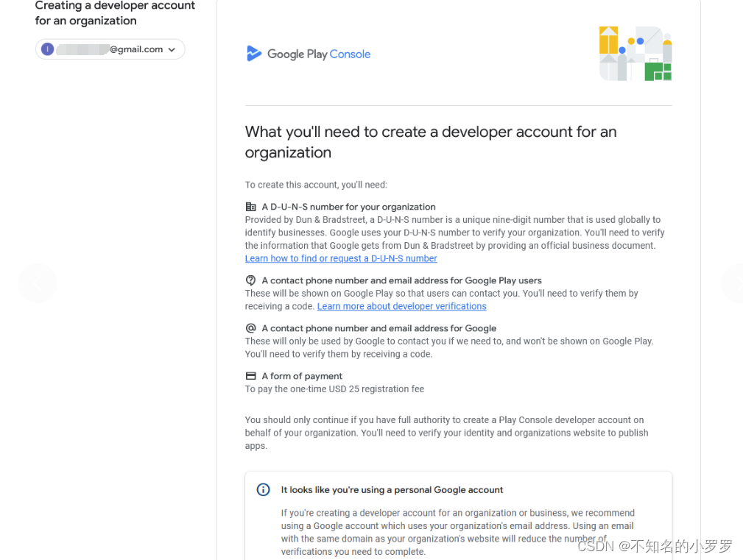This screenshot has height=560, width=743.
Task: Click 'To create this account, you'll need:' text
Action: click(x=316, y=185)
